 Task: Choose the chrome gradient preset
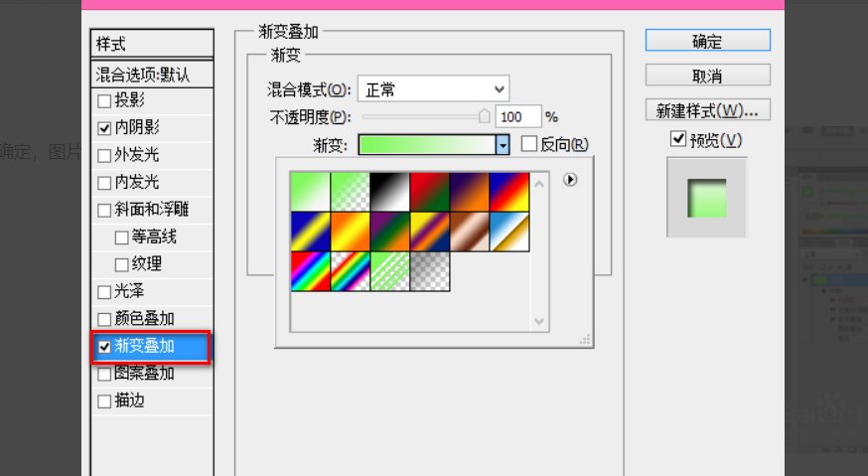click(508, 231)
